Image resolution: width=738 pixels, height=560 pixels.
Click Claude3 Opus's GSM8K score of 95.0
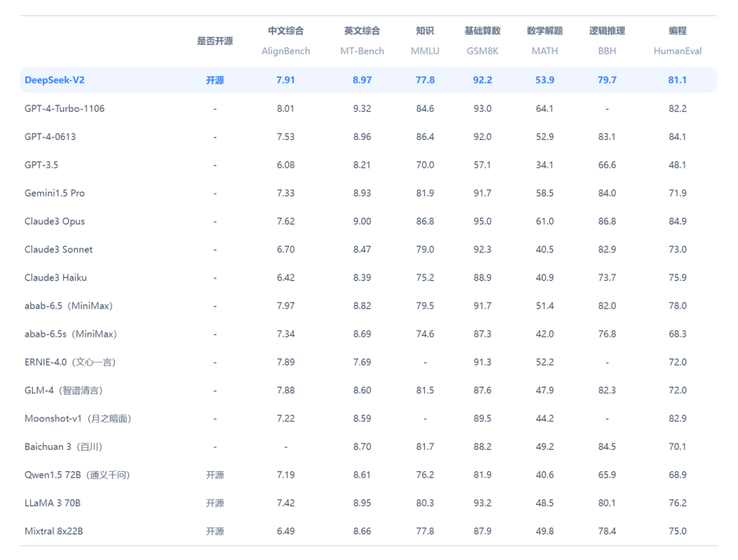(482, 221)
